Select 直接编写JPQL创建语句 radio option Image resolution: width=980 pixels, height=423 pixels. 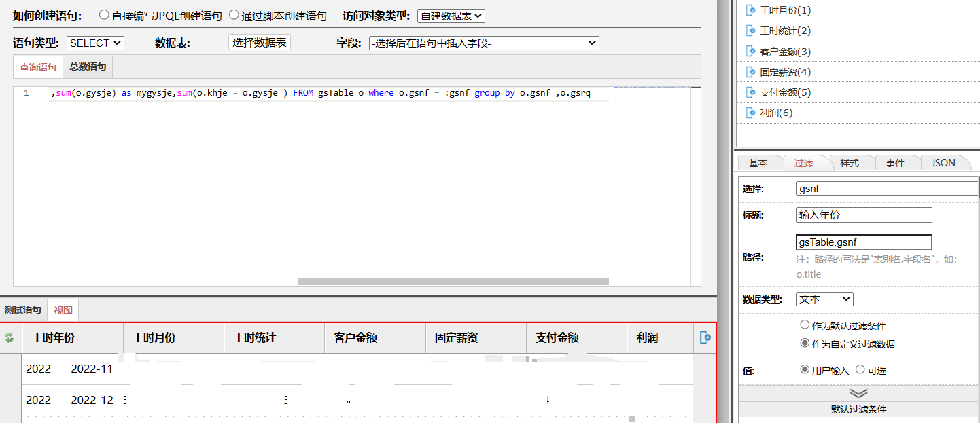(104, 15)
